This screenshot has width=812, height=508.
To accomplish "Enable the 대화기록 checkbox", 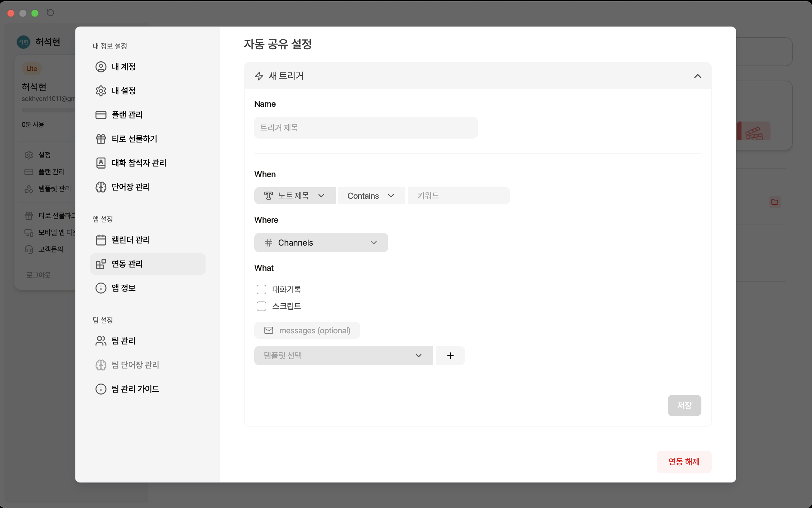I will pyautogui.click(x=261, y=289).
